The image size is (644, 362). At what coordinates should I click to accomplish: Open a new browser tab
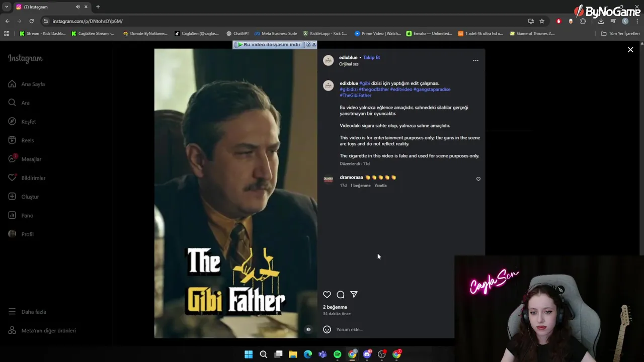(x=98, y=7)
